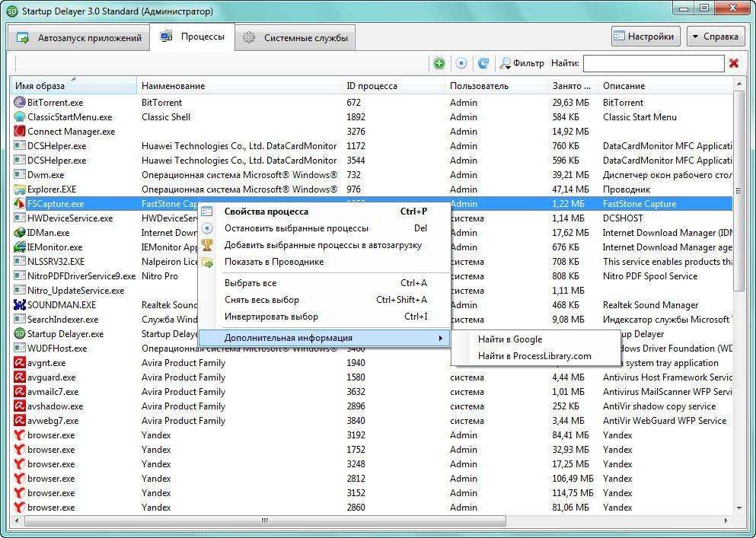Click the Найти search input field
Screen dimensions: 756x538
point(653,63)
